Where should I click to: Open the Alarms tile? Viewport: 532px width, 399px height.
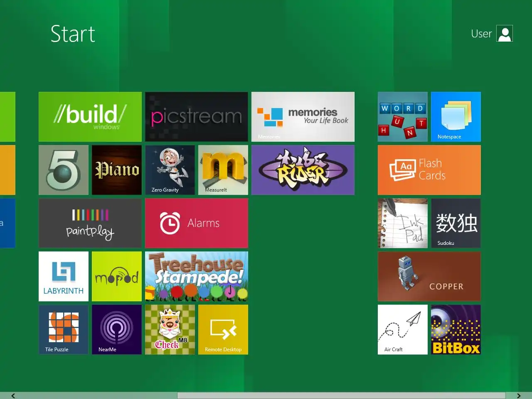(197, 223)
